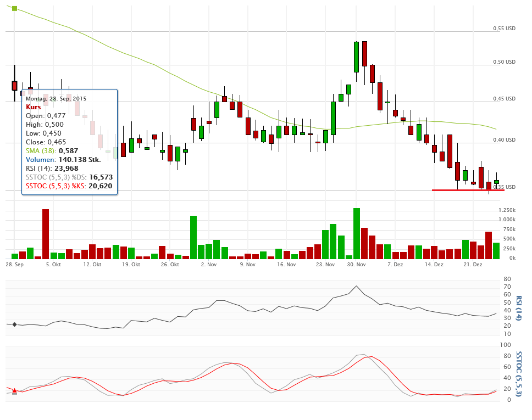Click the green "SMA (38)" tooltip entry
532x420 pixels.
(41, 150)
